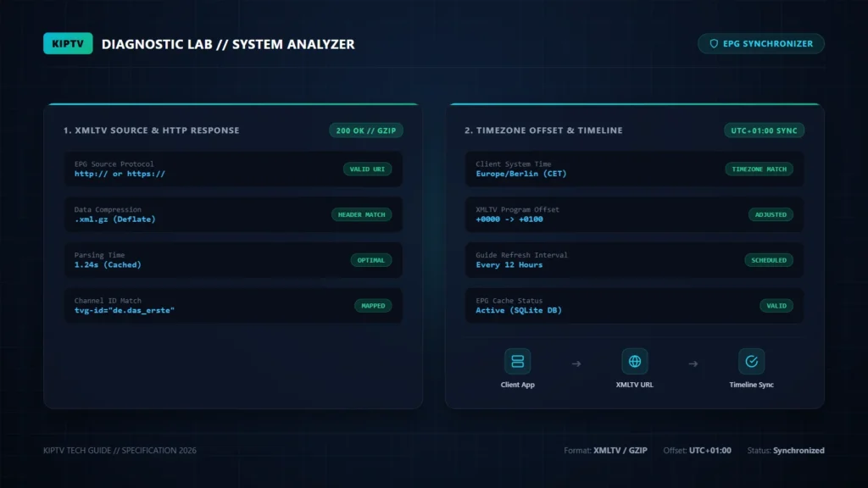The image size is (868, 488).
Task: Click the OPTIMAL badge
Action: [371, 260]
